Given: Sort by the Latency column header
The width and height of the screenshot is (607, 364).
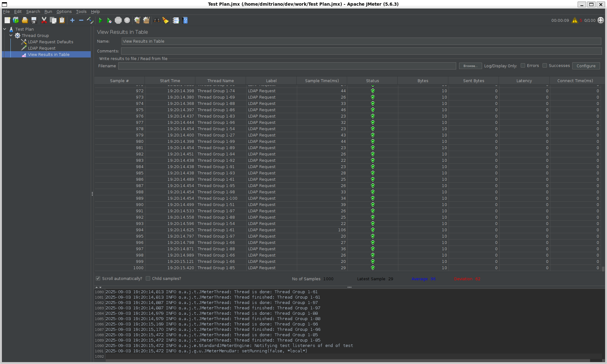Looking at the screenshot, I should pyautogui.click(x=524, y=81).
